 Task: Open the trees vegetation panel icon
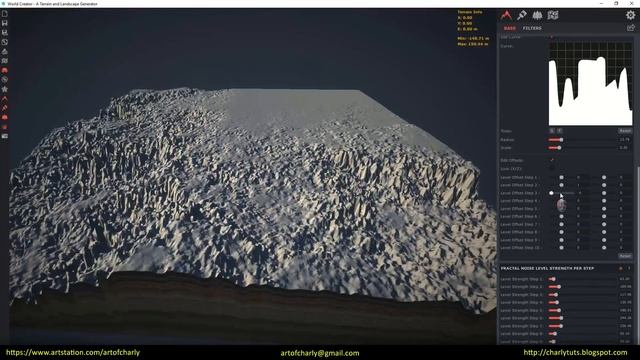[537, 15]
